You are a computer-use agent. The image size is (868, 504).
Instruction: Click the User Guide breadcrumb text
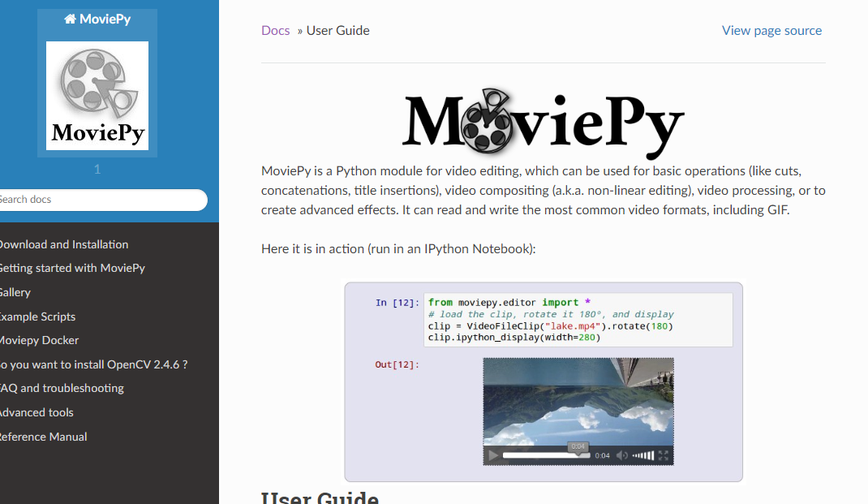tap(337, 31)
